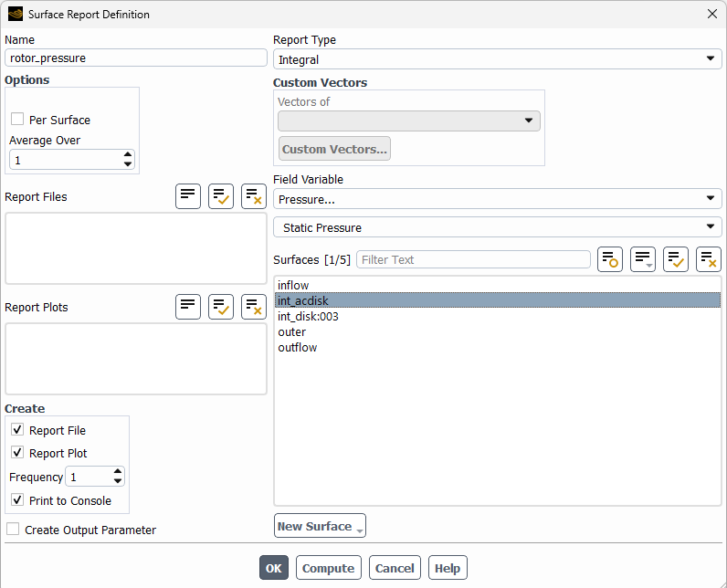Expand the Static Pressure dropdown
The image size is (727, 588).
(498, 227)
